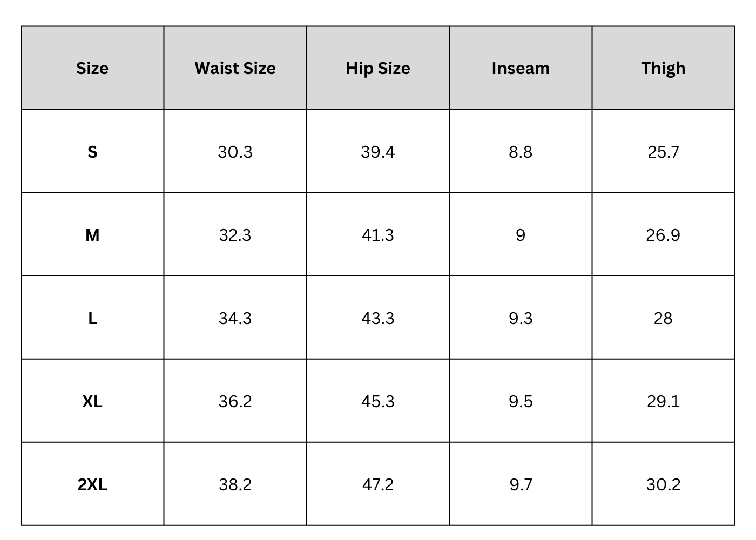Click the Hip Size column header
756x540 pixels.
pyautogui.click(x=378, y=68)
